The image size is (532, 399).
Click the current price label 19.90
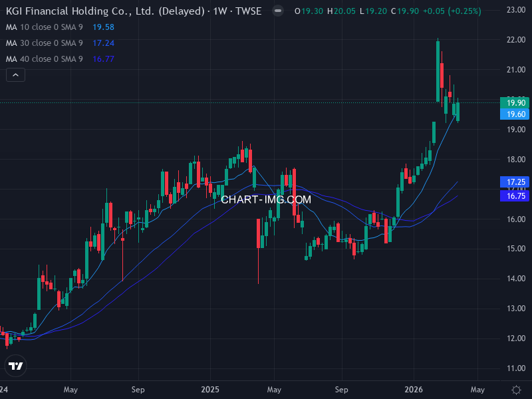515,103
